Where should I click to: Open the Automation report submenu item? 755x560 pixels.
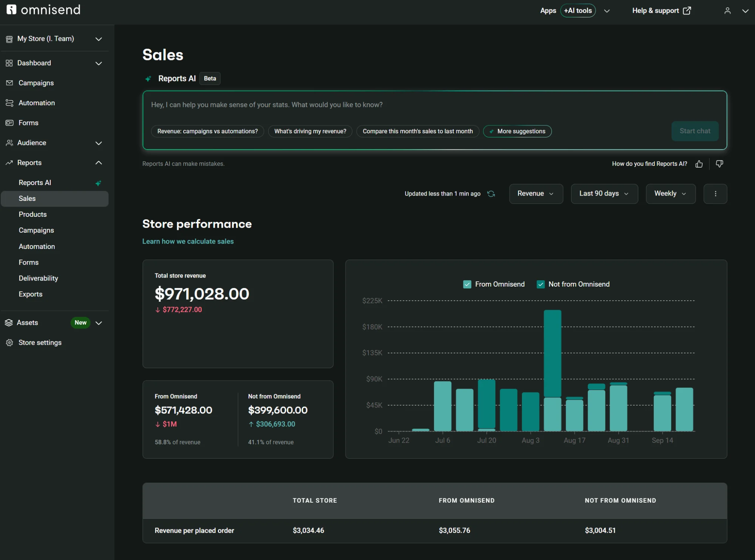tap(37, 247)
